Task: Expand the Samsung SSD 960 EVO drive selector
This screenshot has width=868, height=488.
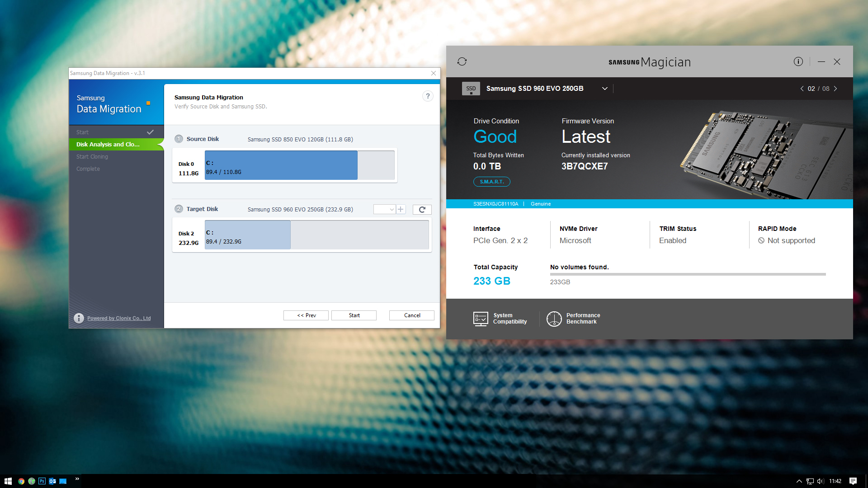Action: 604,89
